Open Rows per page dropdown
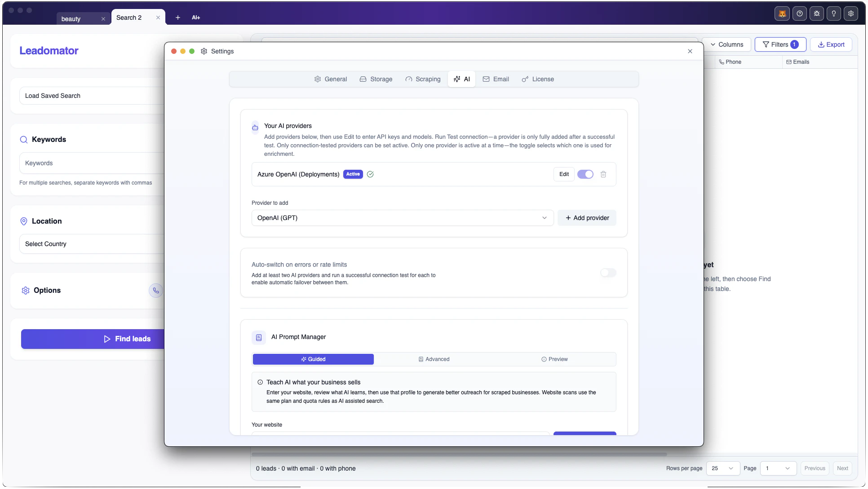Screen dimensions: 868x489 tap(723, 468)
